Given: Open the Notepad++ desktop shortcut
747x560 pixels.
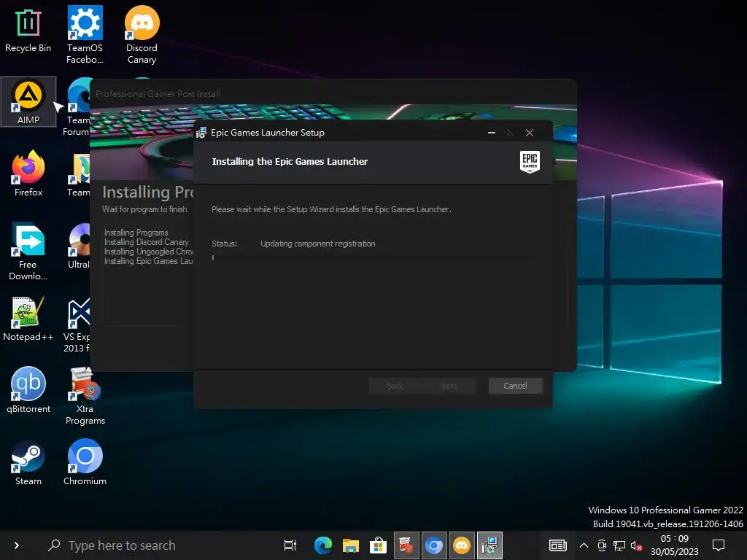Looking at the screenshot, I should (28, 318).
